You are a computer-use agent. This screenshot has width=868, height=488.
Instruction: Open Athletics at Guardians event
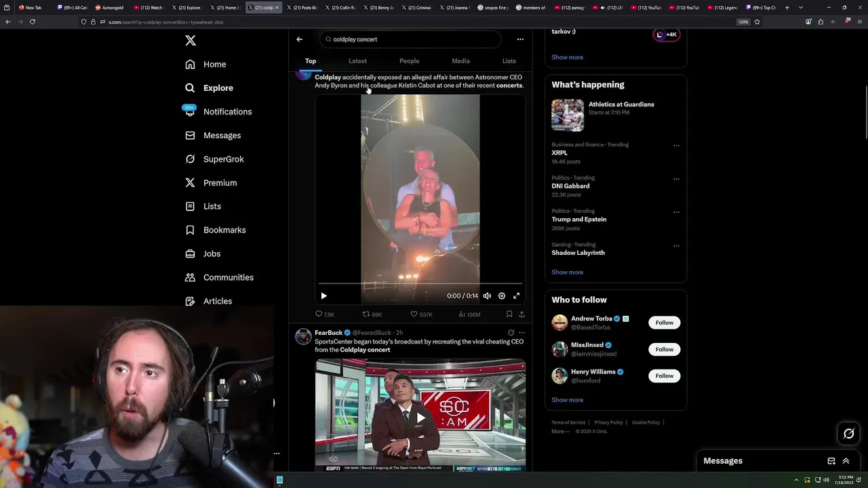pyautogui.click(x=616, y=115)
